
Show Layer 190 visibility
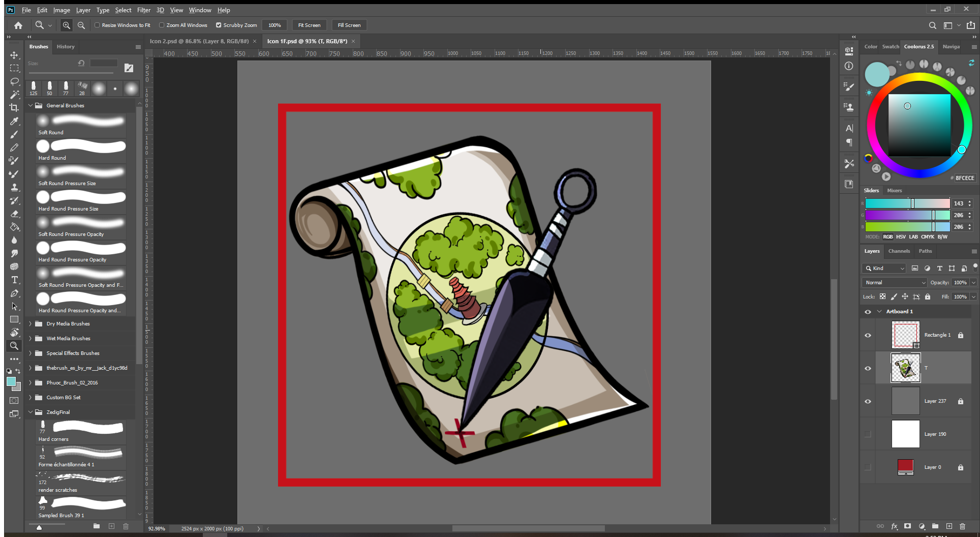(x=868, y=434)
